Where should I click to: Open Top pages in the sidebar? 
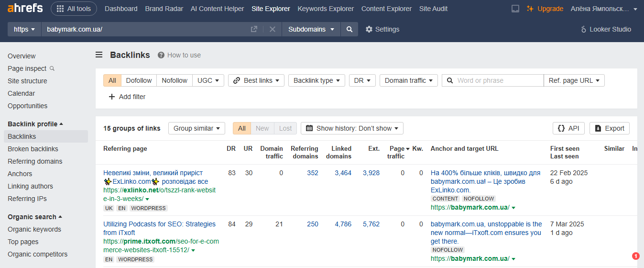click(x=23, y=242)
